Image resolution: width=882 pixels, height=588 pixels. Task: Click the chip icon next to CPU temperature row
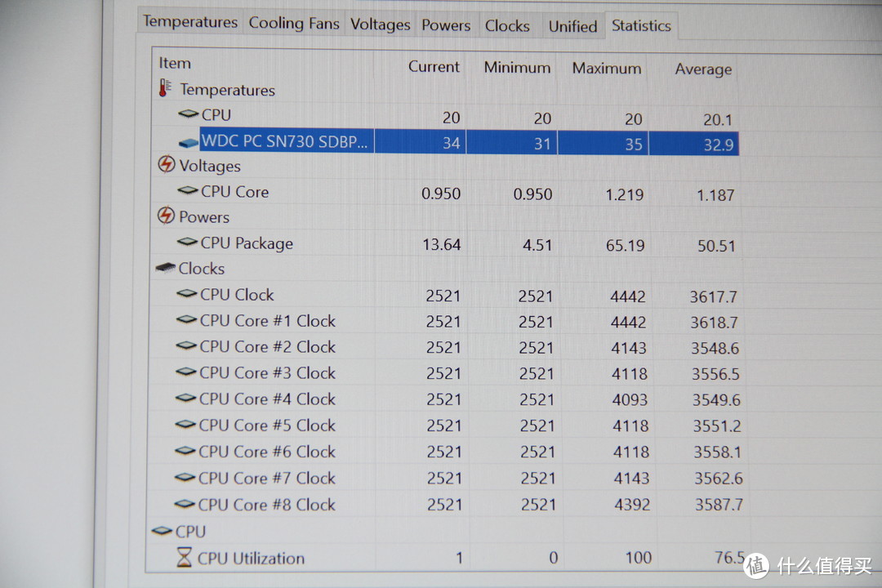tap(189, 114)
